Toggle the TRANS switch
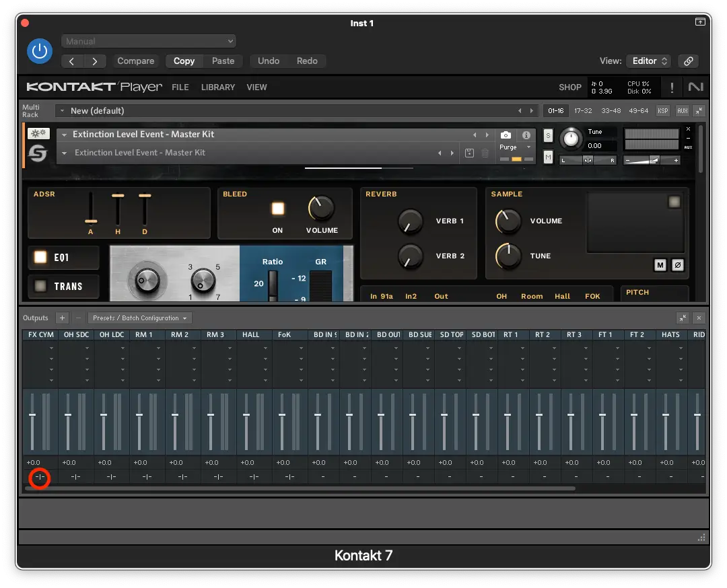Screen dimensions: 727x588 (x=41, y=286)
